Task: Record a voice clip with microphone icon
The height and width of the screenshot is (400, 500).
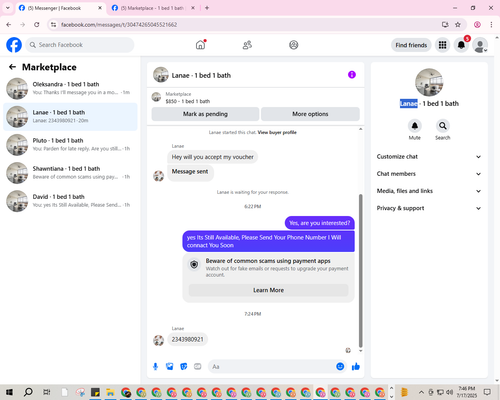Action: tap(155, 367)
